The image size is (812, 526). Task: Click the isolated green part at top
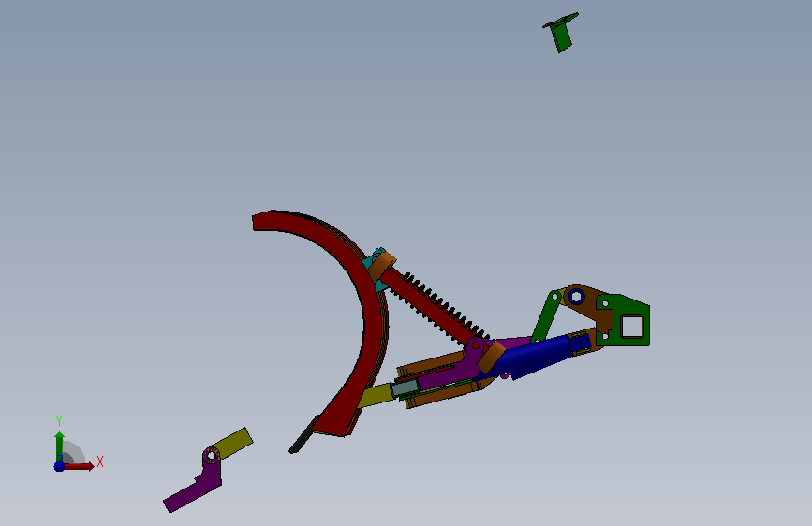561,32
